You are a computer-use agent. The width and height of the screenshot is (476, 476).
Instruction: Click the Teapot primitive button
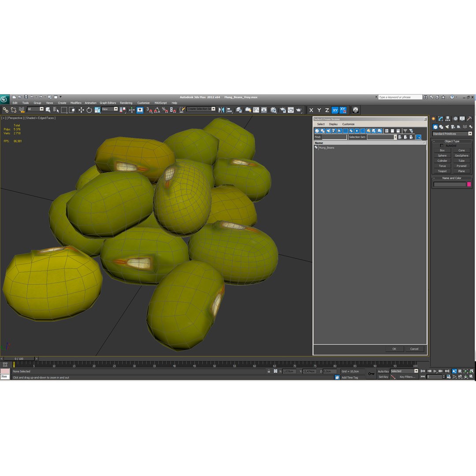pyautogui.click(x=442, y=171)
